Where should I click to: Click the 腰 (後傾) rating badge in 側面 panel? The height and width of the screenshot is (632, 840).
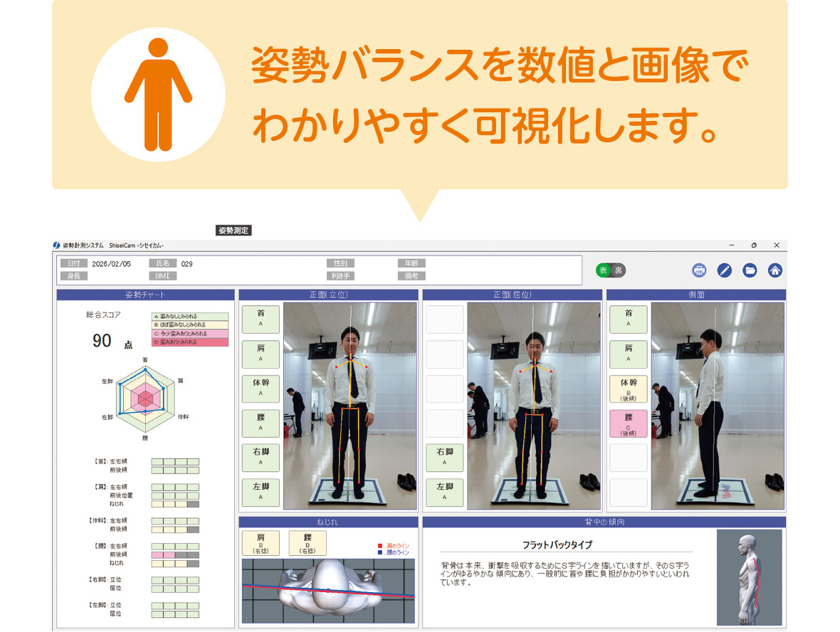628,423
